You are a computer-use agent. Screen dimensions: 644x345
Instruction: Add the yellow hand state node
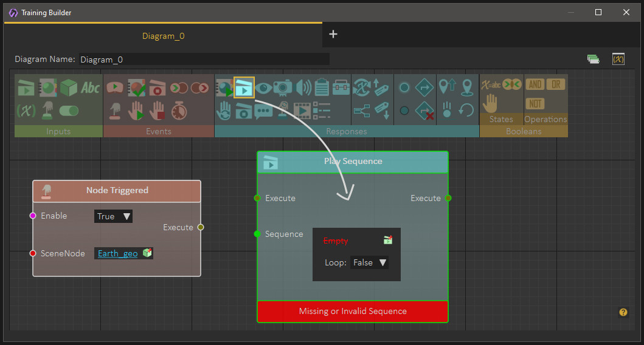pyautogui.click(x=490, y=103)
